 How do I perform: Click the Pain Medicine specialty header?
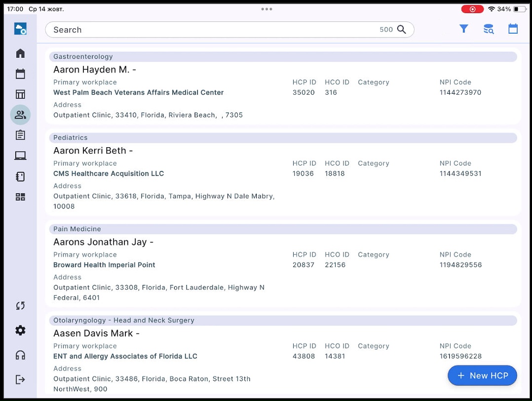click(283, 229)
